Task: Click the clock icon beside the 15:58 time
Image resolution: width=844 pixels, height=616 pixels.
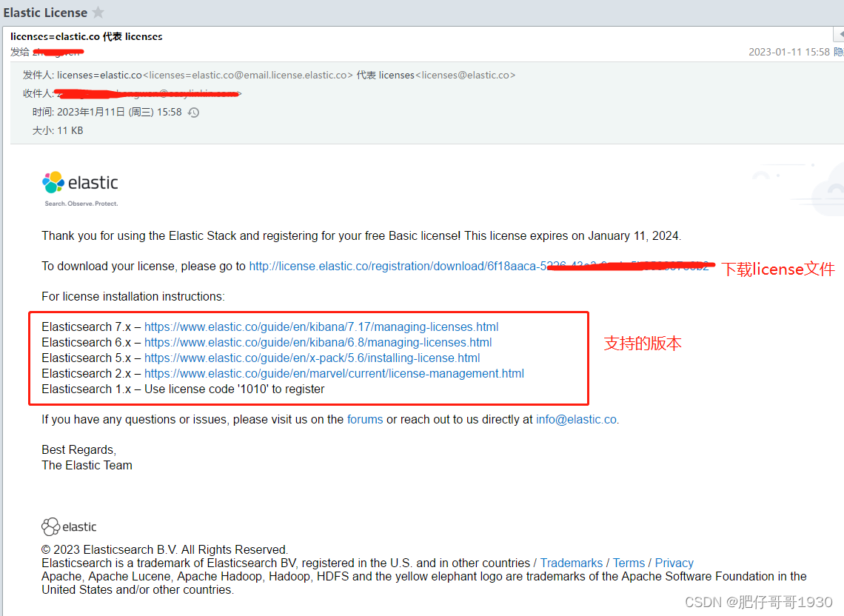Action: tap(194, 113)
